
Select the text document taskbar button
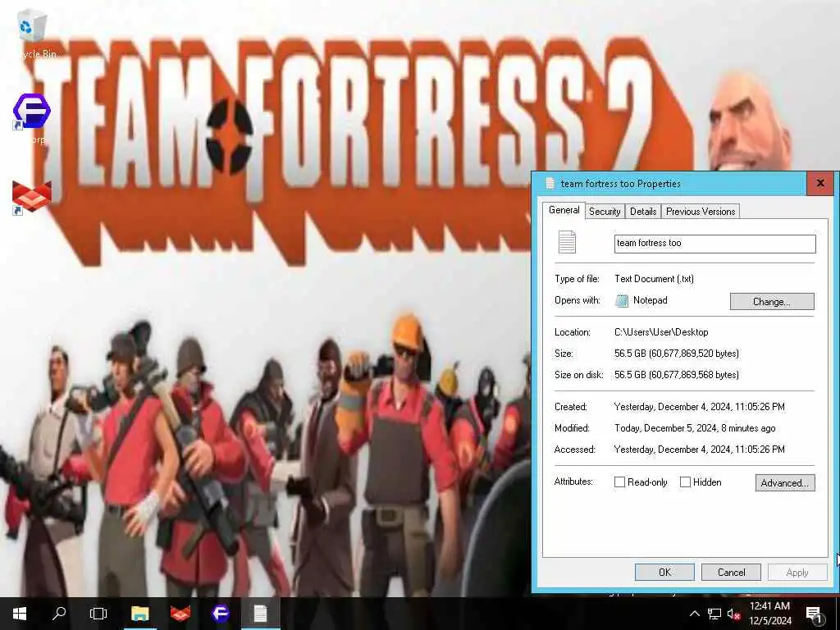point(260,614)
